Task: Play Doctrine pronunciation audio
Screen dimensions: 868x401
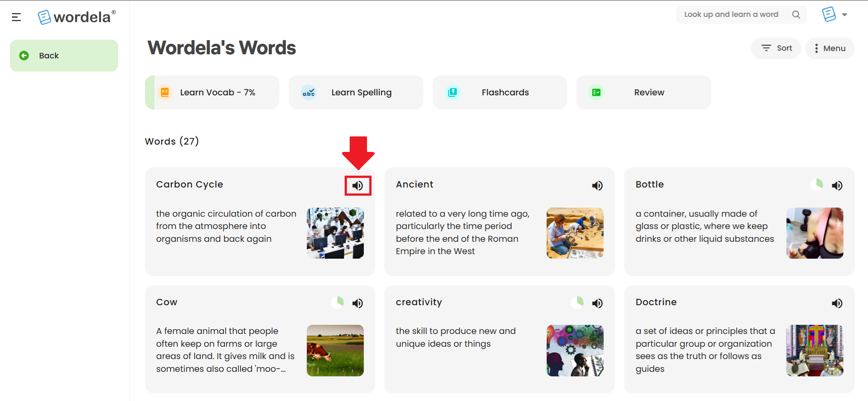Action: [837, 303]
